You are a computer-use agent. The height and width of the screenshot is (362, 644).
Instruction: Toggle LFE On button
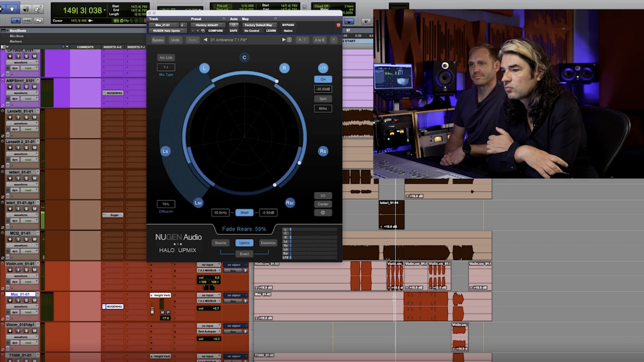pos(323,79)
